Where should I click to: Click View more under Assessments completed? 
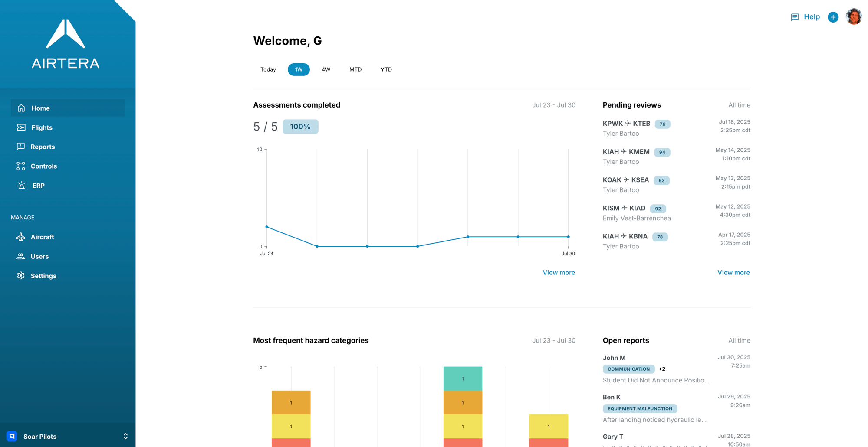[559, 272]
